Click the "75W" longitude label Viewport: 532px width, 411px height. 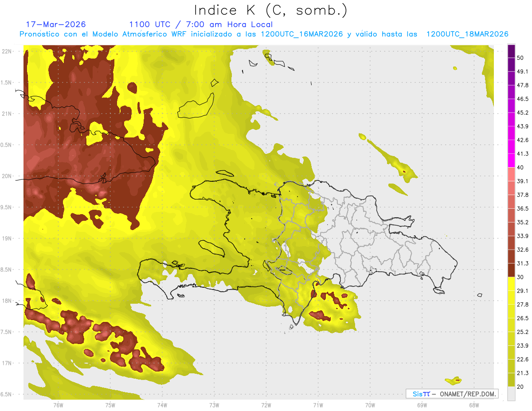click(x=110, y=405)
